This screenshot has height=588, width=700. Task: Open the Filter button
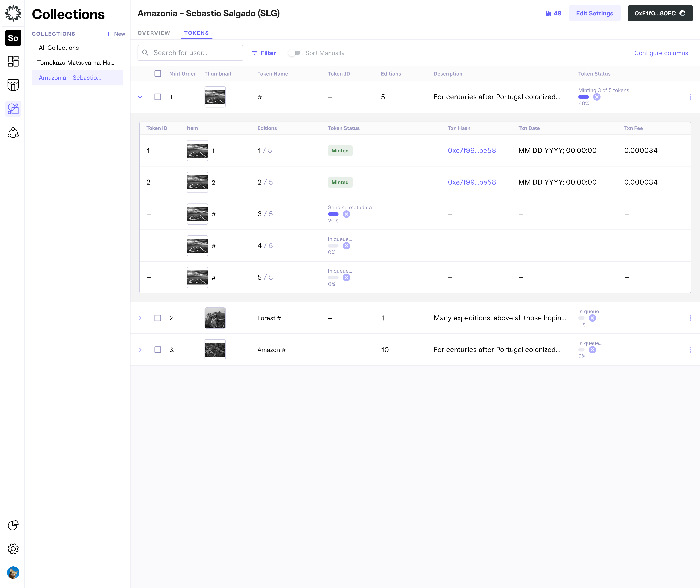coord(264,53)
